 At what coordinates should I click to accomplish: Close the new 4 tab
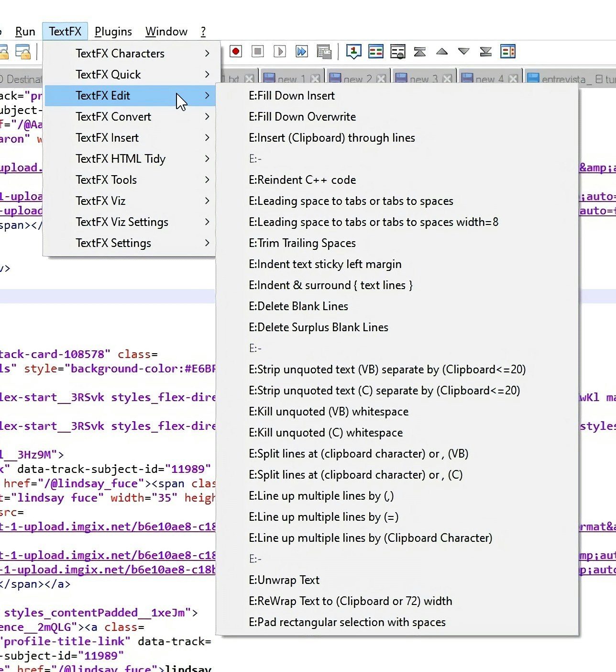point(513,79)
